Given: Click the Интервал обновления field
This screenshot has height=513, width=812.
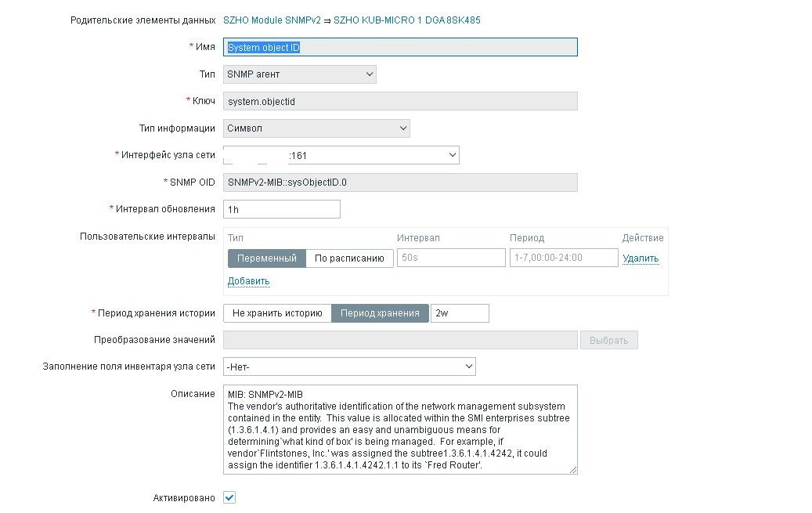Looking at the screenshot, I should 282,209.
